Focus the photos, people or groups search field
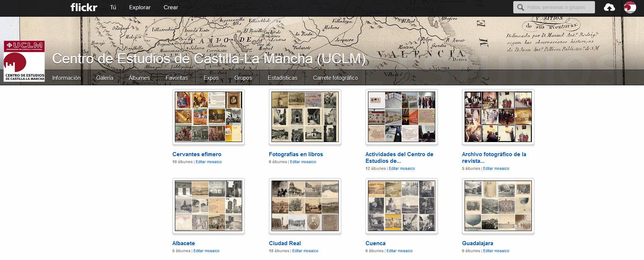The height and width of the screenshot is (260, 644). [554, 7]
